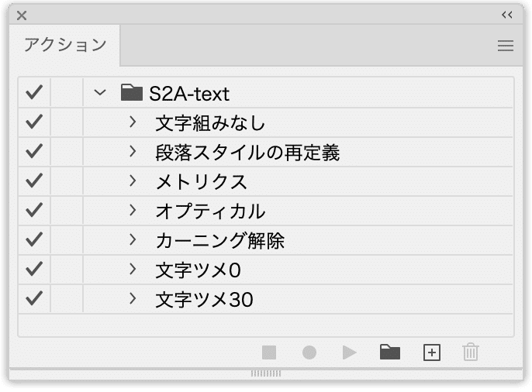Select the S2A-text folder icon
This screenshot has height=392, width=532.
(131, 92)
